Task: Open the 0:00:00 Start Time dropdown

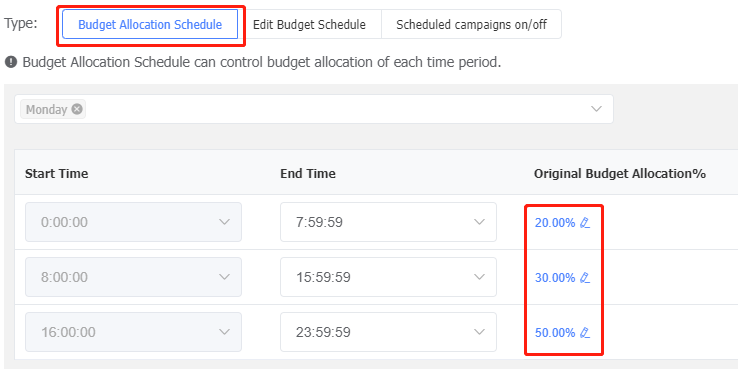Action: pyautogui.click(x=133, y=222)
